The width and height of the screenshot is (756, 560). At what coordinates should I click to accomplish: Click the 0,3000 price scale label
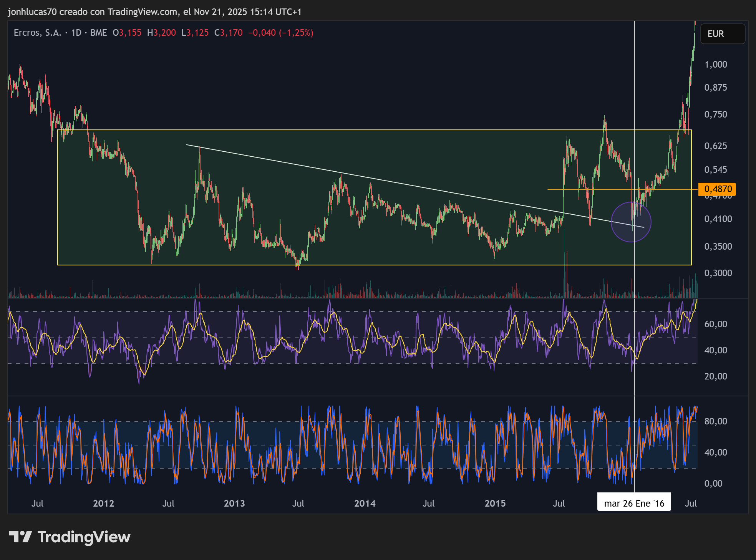coord(718,273)
